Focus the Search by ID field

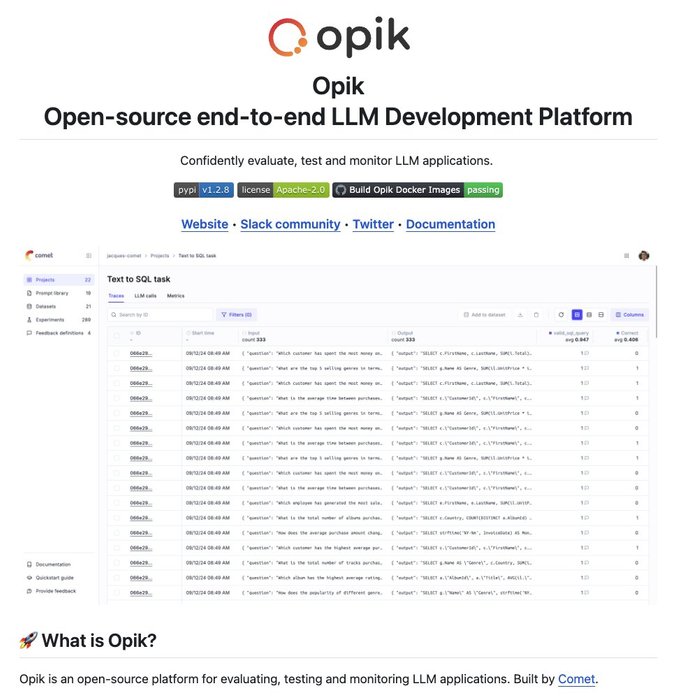tap(160, 315)
